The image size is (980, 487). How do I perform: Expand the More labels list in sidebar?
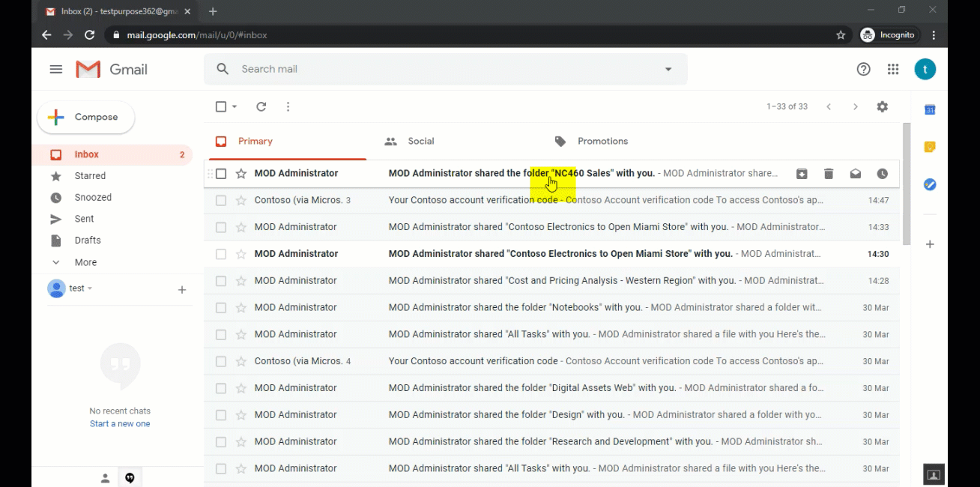[x=85, y=263]
